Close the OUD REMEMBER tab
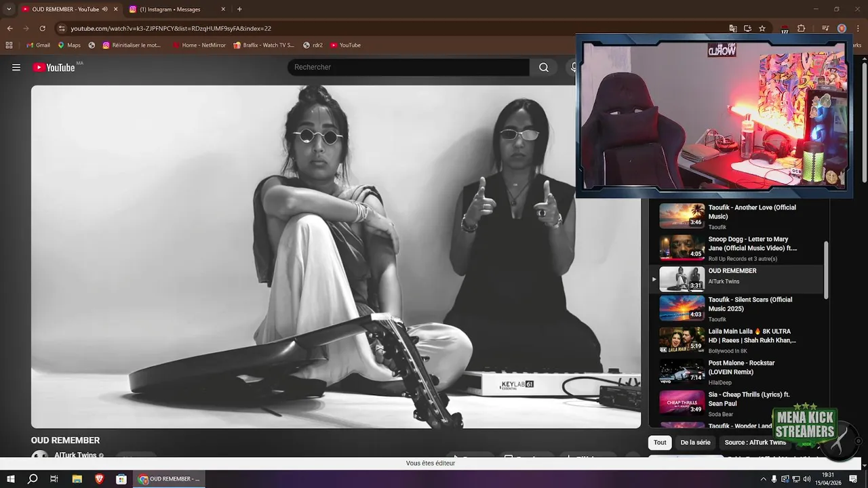Viewport: 868px width, 488px height. 115,9
